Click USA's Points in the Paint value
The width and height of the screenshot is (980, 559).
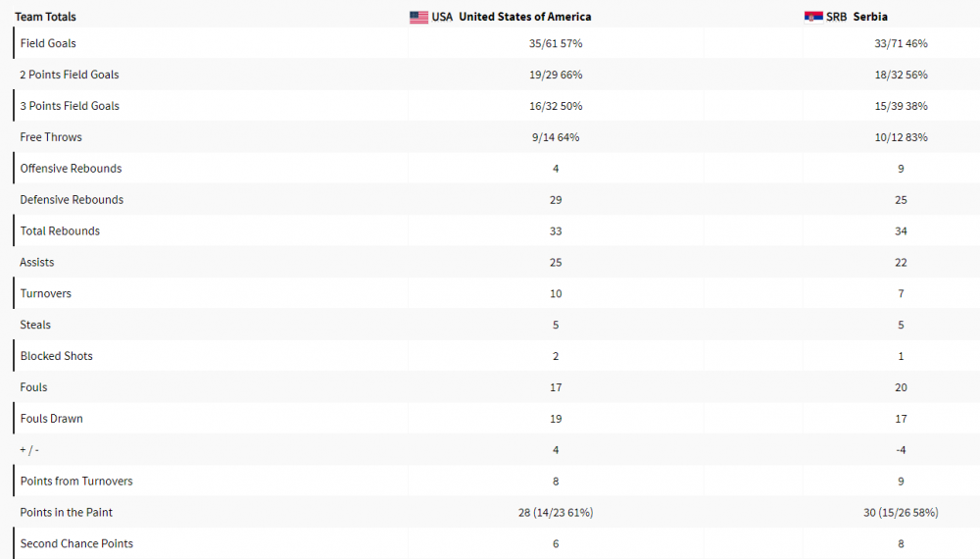pyautogui.click(x=556, y=513)
